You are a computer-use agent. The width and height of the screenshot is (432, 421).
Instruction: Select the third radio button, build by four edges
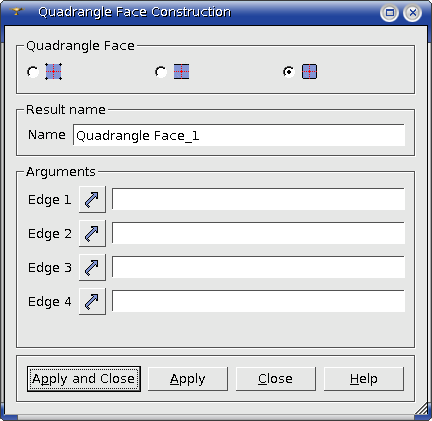tap(289, 72)
